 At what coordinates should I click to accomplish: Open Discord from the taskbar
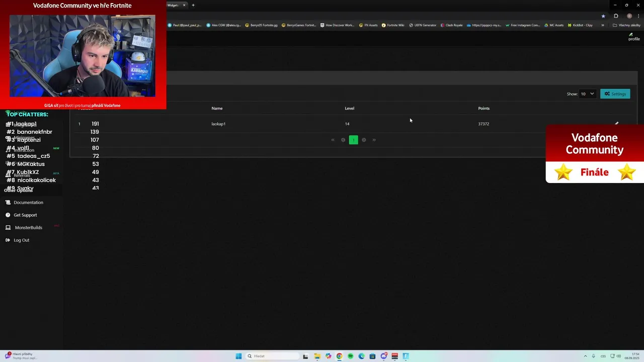pos(384,356)
